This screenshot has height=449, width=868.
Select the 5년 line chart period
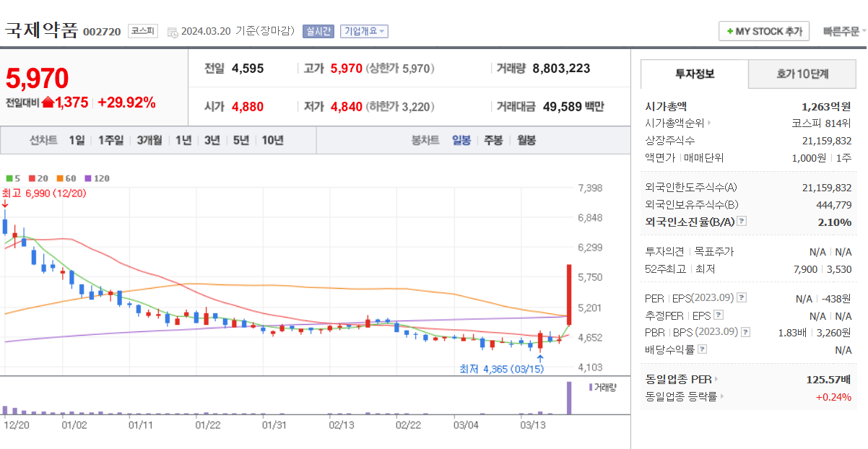tap(240, 140)
